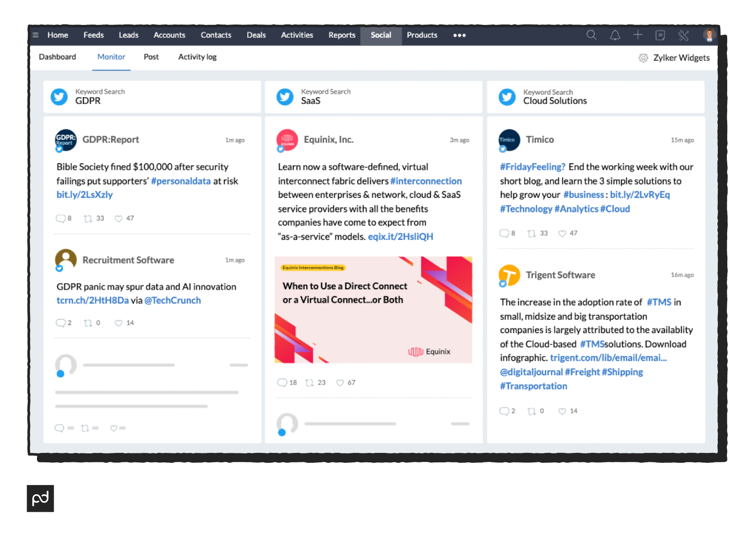The height and width of the screenshot is (538, 756).
Task: Retweet the GDPR:Report tweet
Action: click(x=88, y=218)
